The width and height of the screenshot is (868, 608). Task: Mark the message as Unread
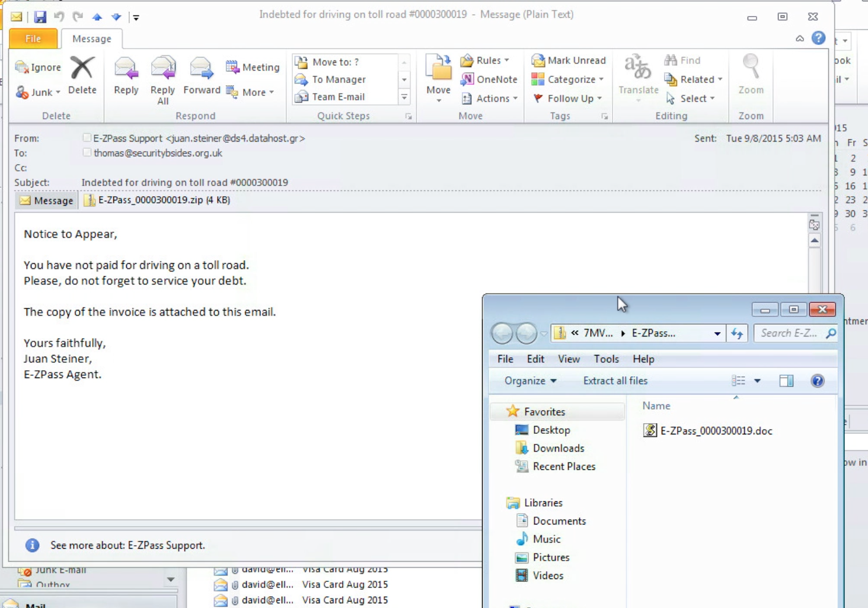(x=569, y=60)
